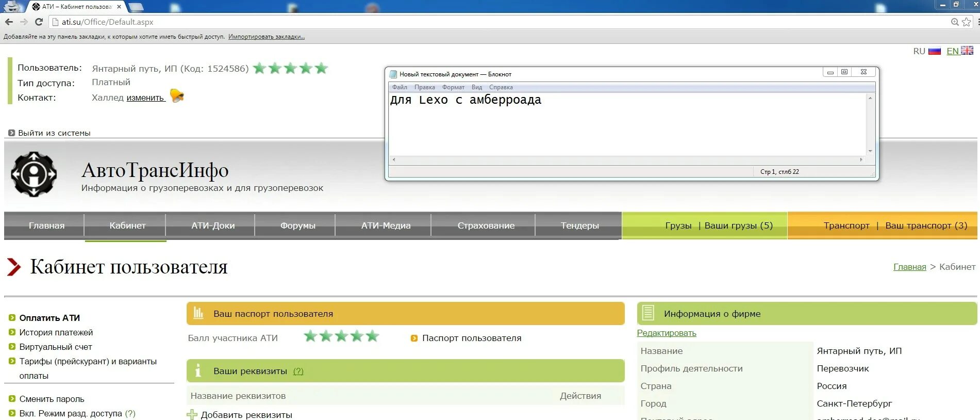Open Оплатить АТИ
This screenshot has height=420, width=980.
point(49,318)
